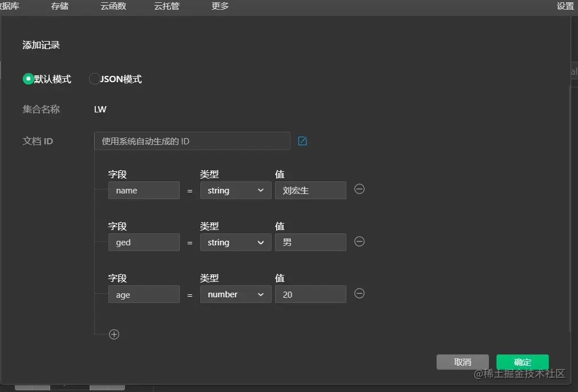Screen dimensions: 578x392
Task: Click the 添加记录 dialog title
Action: pos(41,45)
